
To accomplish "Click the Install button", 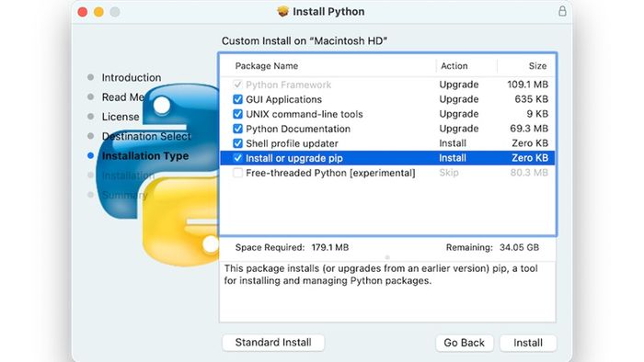I will point(528,343).
